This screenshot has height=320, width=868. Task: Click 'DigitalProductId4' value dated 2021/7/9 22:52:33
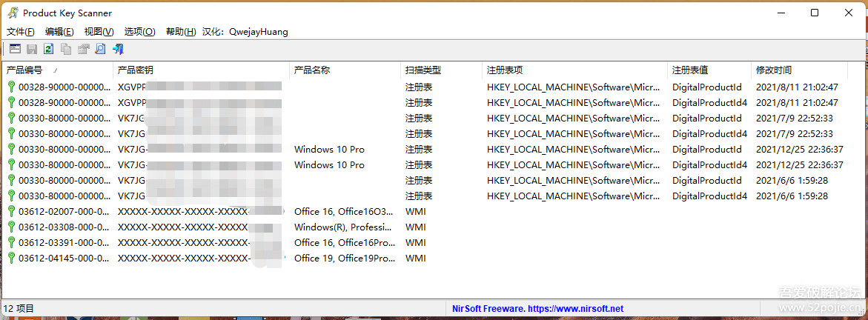(x=709, y=133)
